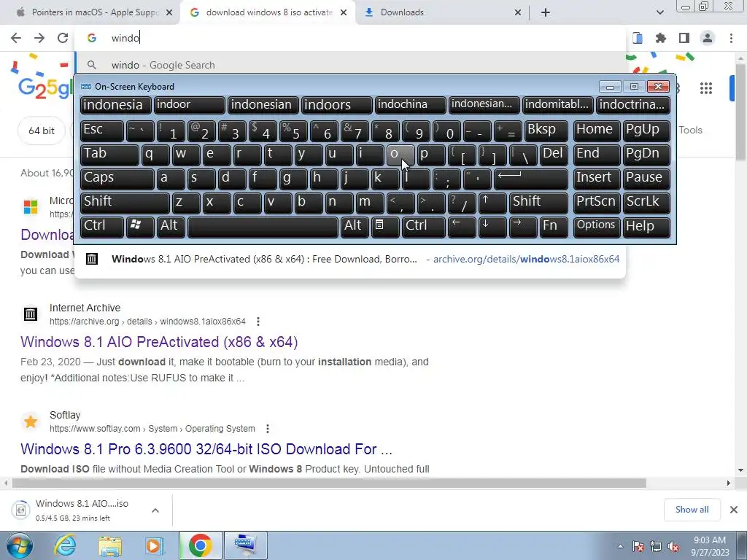Click the PrtScn key on on-screen keyboard
The width and height of the screenshot is (747, 560).
click(x=597, y=203)
